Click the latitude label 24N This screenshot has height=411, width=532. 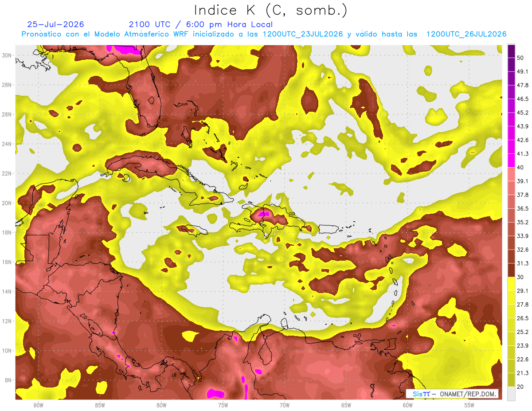pos(7,144)
